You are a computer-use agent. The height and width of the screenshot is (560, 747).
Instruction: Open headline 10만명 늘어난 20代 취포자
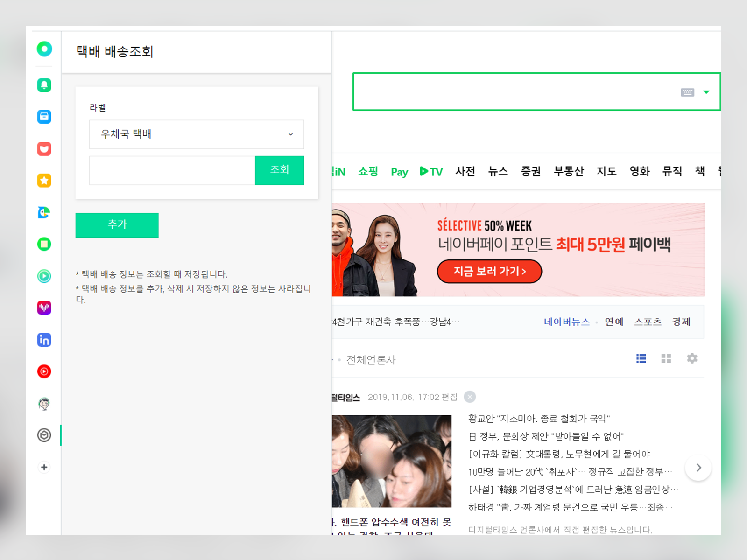tap(571, 472)
